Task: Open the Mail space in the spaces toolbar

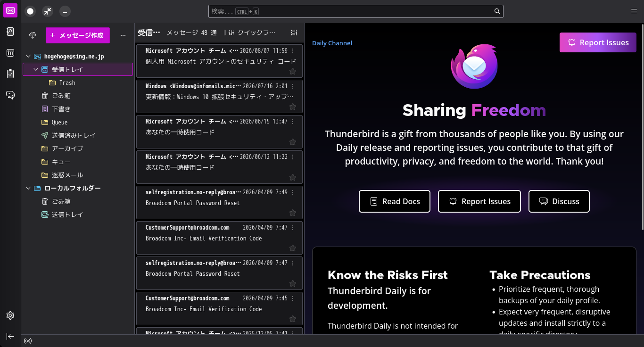Action: click(10, 10)
